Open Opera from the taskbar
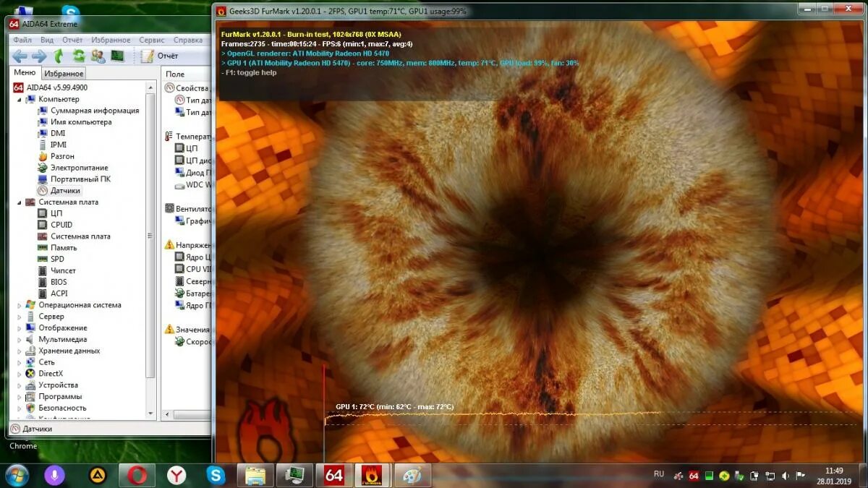Screen dimensions: 868x488 (137, 475)
